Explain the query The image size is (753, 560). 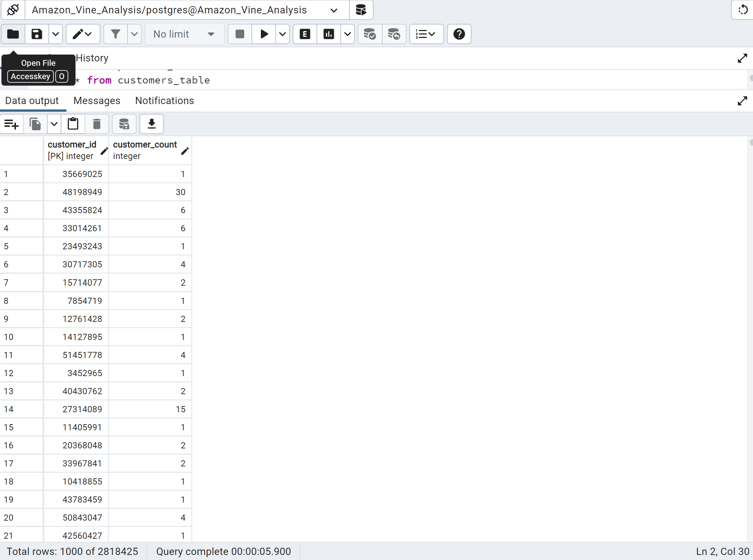pos(304,34)
